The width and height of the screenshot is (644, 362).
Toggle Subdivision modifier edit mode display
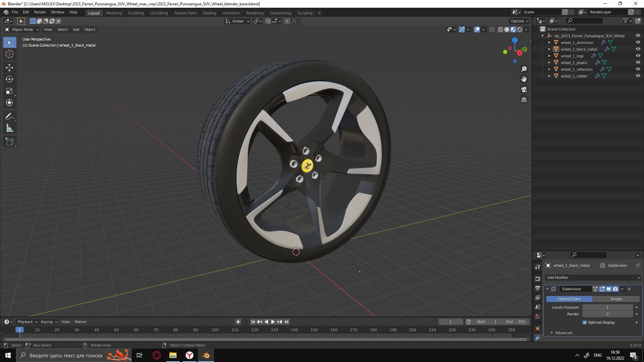pyautogui.click(x=602, y=289)
